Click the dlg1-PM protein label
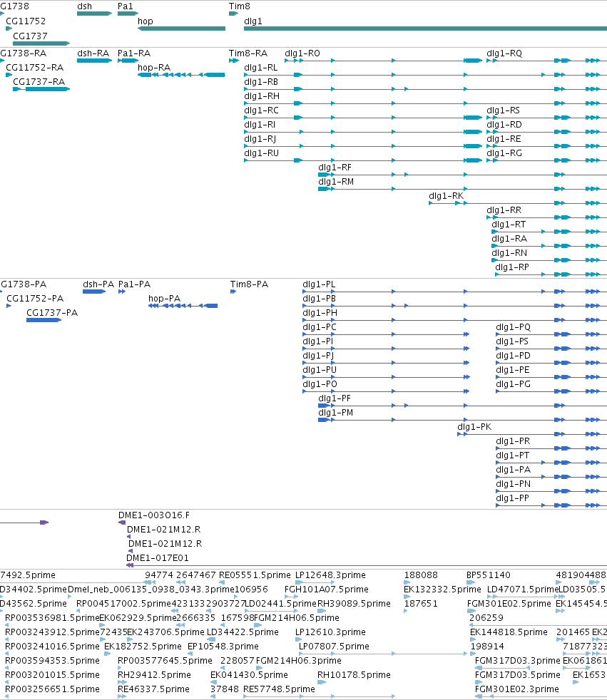 coord(335,413)
